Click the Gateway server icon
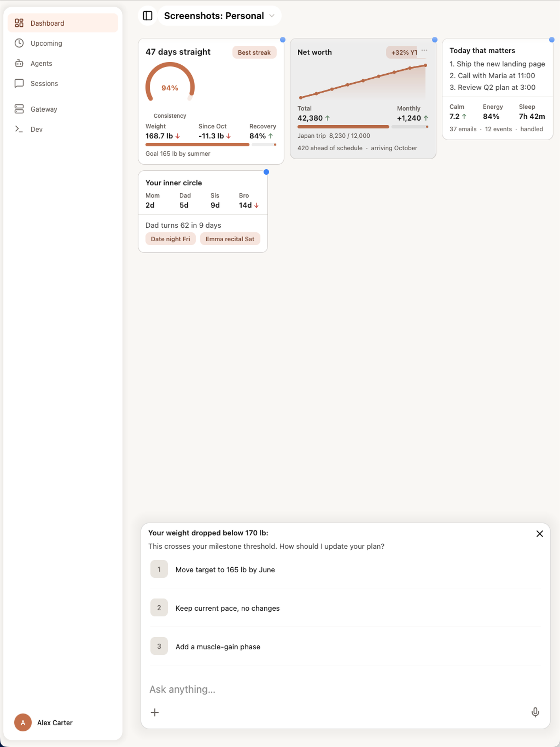This screenshot has width=560, height=747. click(19, 109)
